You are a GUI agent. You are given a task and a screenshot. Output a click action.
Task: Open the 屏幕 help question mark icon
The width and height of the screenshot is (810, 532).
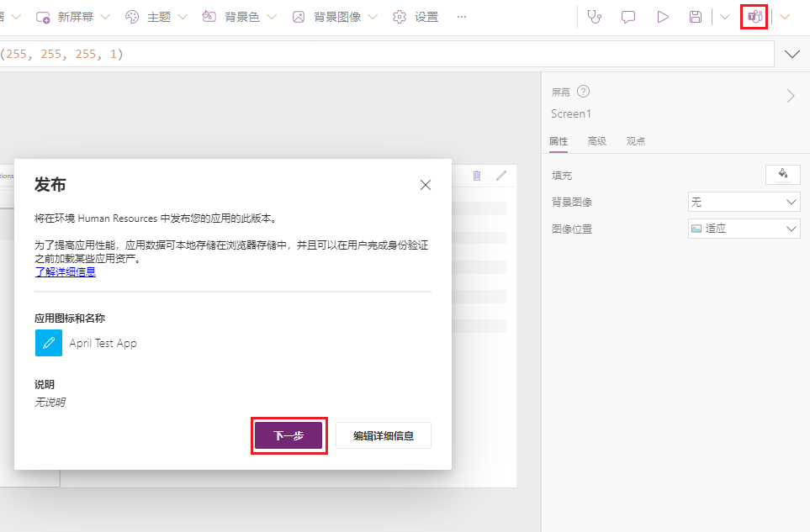[583, 92]
